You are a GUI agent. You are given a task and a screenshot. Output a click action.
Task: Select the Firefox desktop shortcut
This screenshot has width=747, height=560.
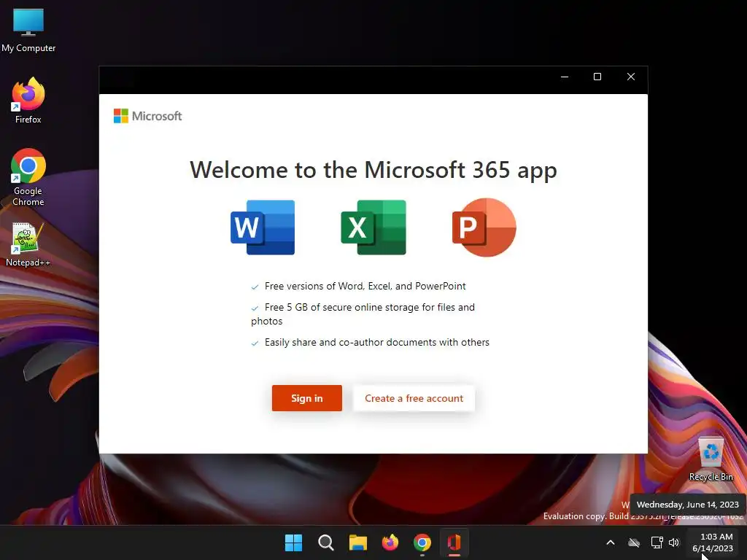click(x=28, y=101)
